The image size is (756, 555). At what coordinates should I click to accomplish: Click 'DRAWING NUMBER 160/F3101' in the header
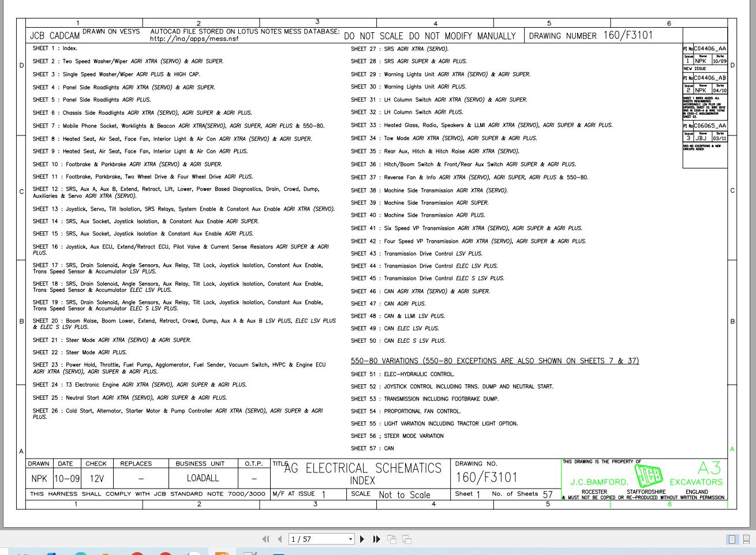coord(591,35)
